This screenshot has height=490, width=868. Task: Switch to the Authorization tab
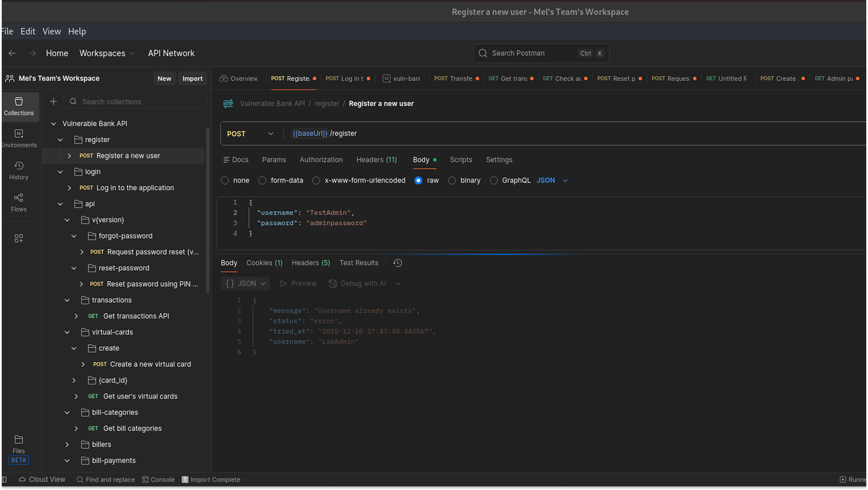point(321,160)
